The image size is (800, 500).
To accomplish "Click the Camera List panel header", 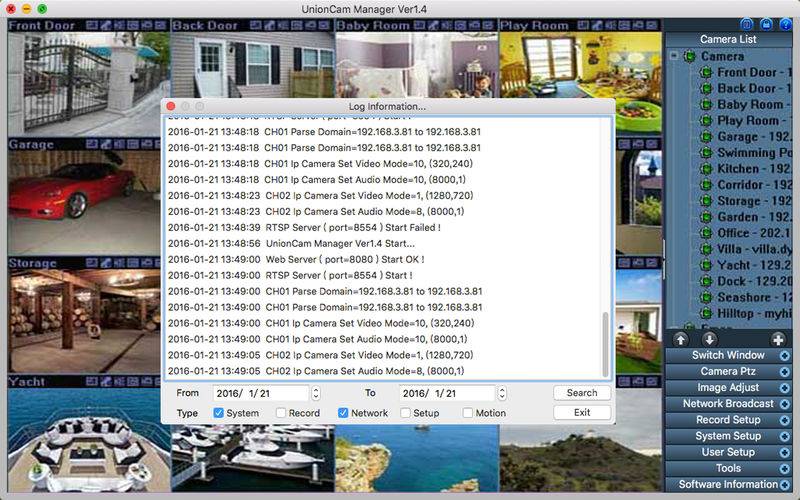I will (728, 39).
